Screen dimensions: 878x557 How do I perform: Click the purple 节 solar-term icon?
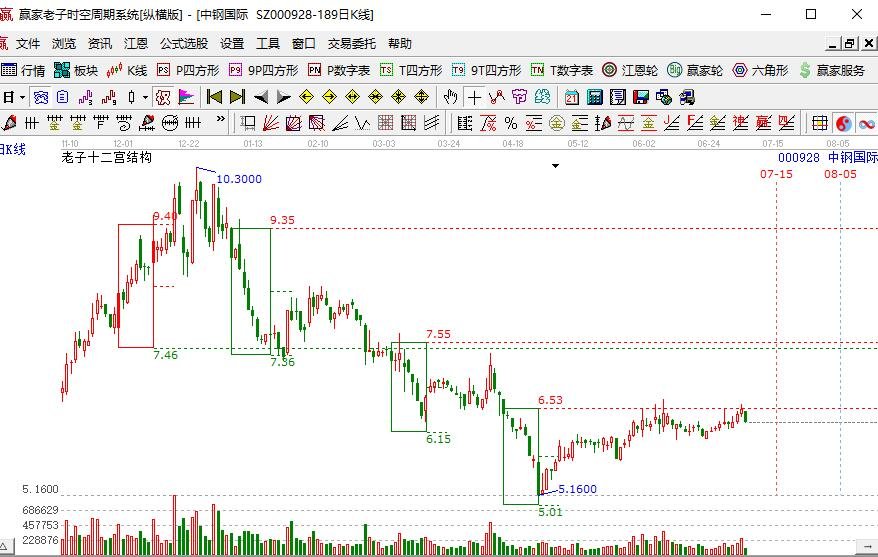pyautogui.click(x=519, y=97)
